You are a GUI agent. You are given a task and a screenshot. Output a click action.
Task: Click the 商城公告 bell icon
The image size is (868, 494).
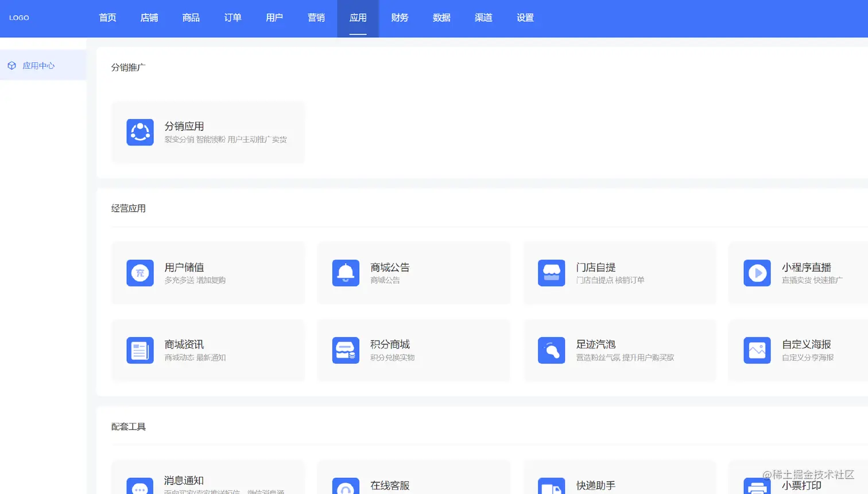tap(346, 273)
